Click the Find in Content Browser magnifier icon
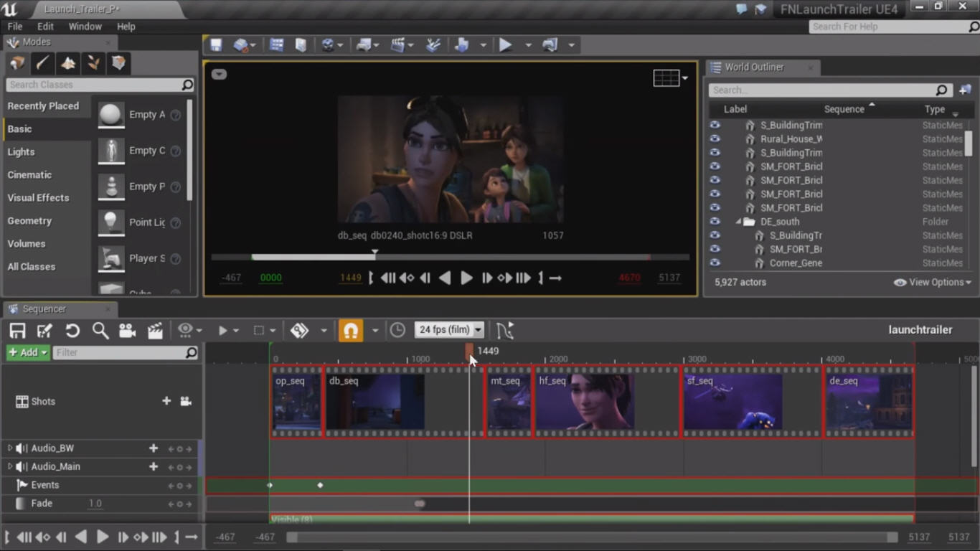 [100, 330]
